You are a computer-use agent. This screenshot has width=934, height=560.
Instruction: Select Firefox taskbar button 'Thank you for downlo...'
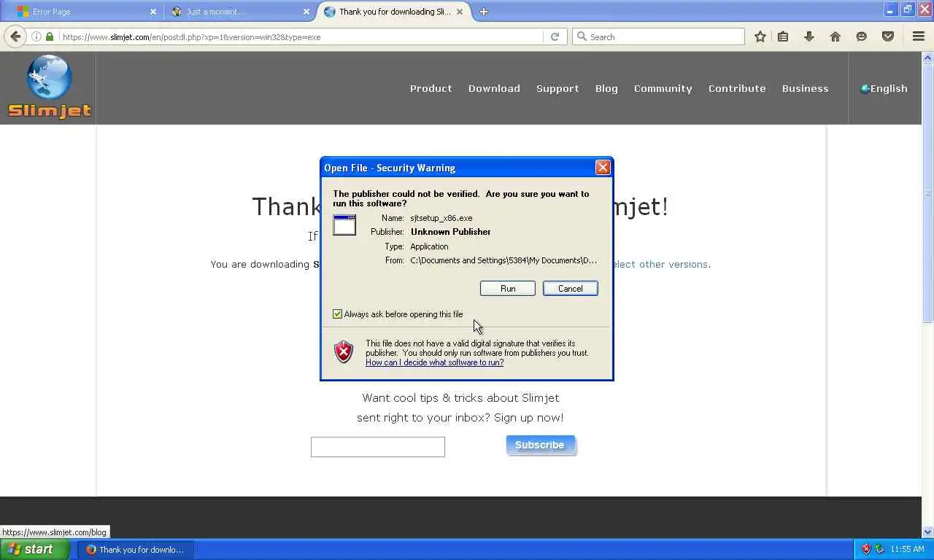[135, 549]
